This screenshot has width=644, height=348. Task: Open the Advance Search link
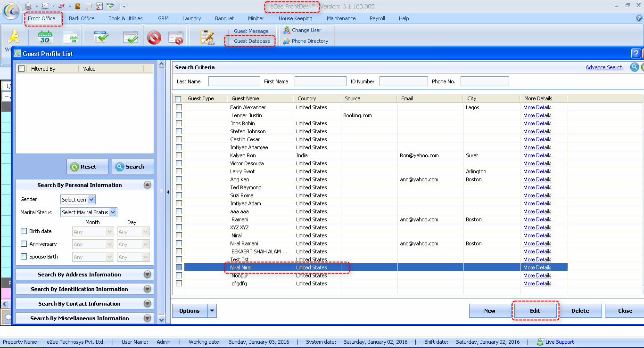tap(604, 67)
